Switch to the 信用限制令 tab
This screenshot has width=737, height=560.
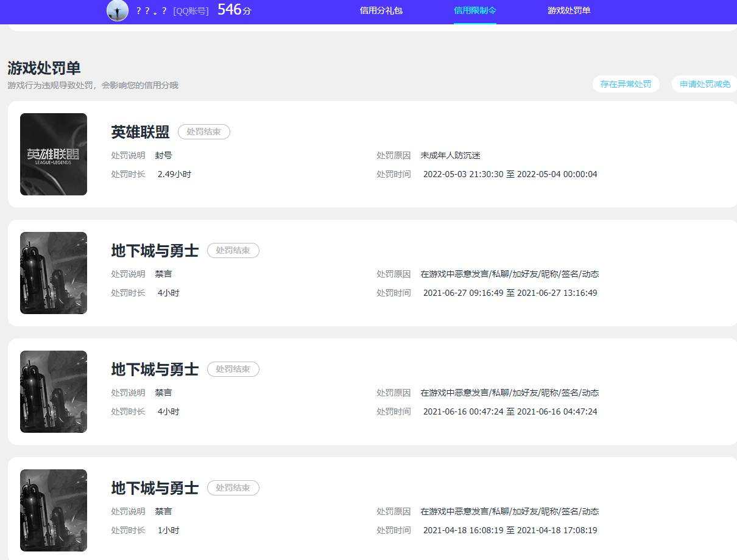[475, 10]
